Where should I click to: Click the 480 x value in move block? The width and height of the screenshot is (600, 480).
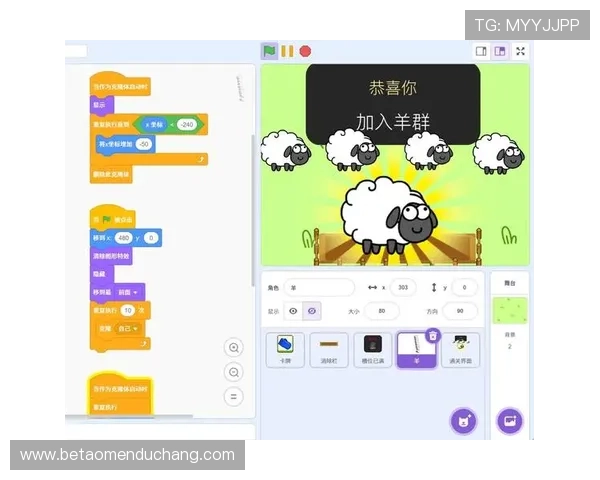123,238
